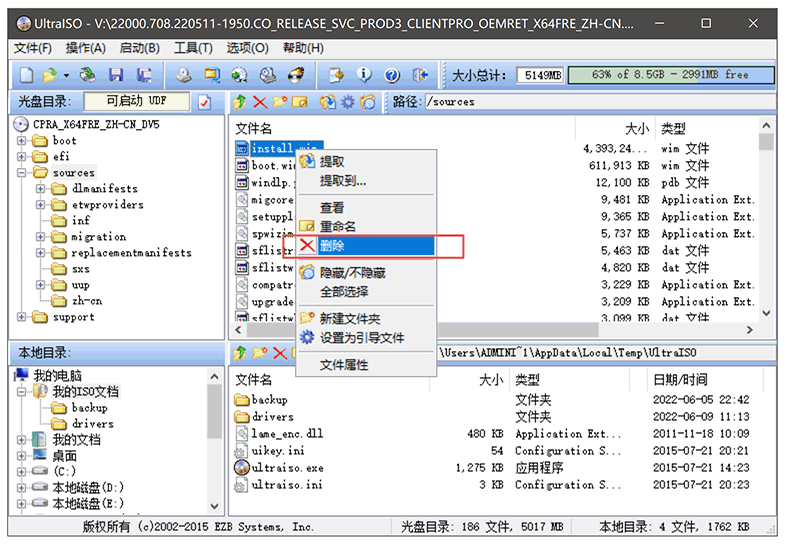Screen dimensions: 800x556
Task: Click the blue gear set-boot-file icon
Action: pos(347,102)
